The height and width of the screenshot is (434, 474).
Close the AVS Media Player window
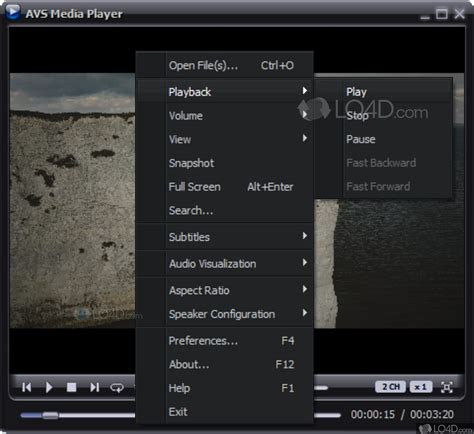[x=460, y=14]
